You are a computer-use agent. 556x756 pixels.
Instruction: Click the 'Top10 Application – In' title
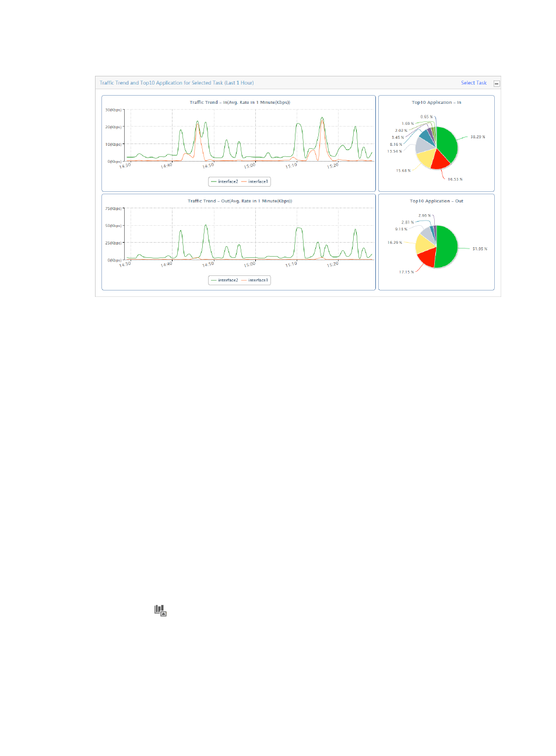click(x=437, y=102)
